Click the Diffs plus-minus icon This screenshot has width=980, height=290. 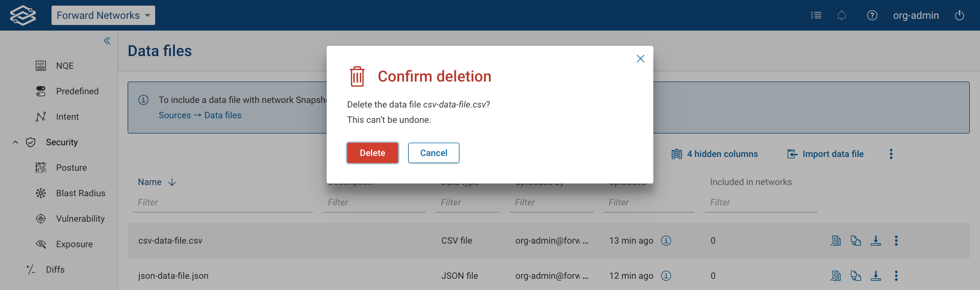click(x=31, y=270)
